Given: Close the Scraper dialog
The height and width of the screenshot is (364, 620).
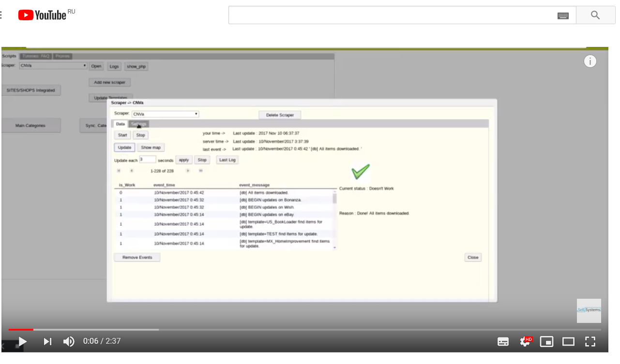Looking at the screenshot, I should [x=473, y=258].
